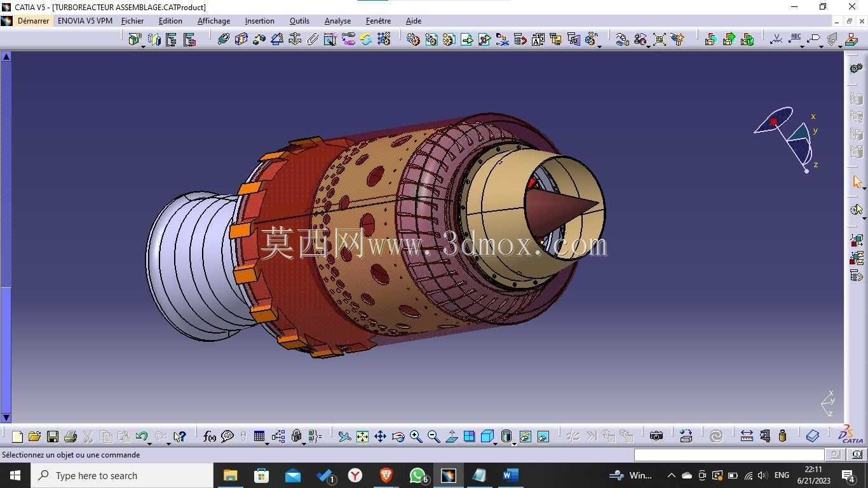
Task: Click the left scrollbar up arrow
Action: [6, 57]
